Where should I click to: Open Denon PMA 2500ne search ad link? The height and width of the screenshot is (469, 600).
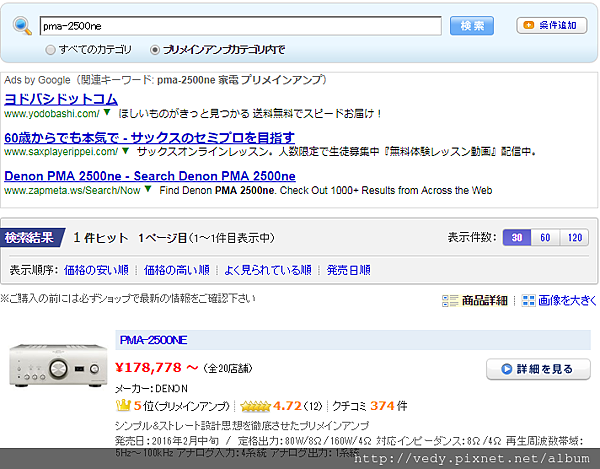[x=150, y=176]
